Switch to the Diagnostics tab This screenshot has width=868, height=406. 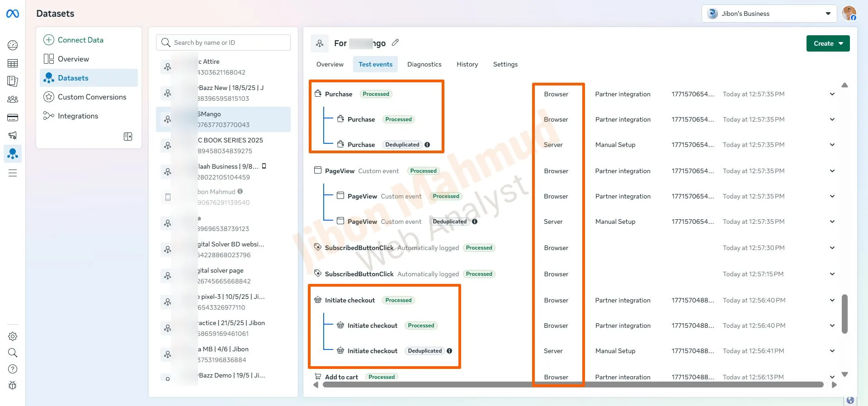[x=424, y=64]
